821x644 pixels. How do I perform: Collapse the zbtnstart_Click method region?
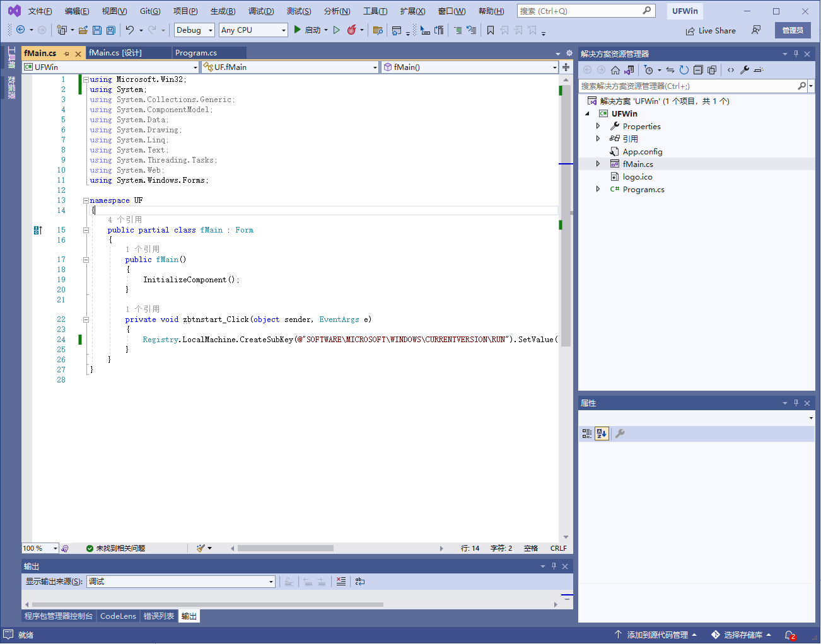[86, 319]
